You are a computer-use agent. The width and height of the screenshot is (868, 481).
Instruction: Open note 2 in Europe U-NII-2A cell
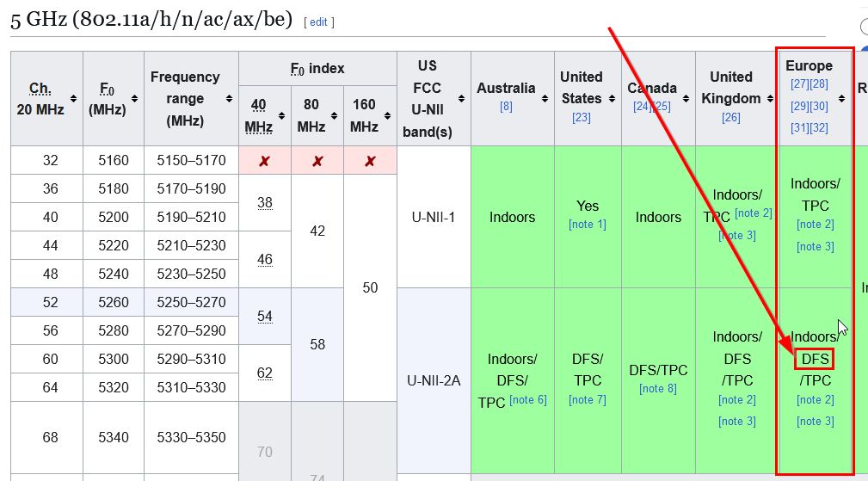pyautogui.click(x=816, y=399)
